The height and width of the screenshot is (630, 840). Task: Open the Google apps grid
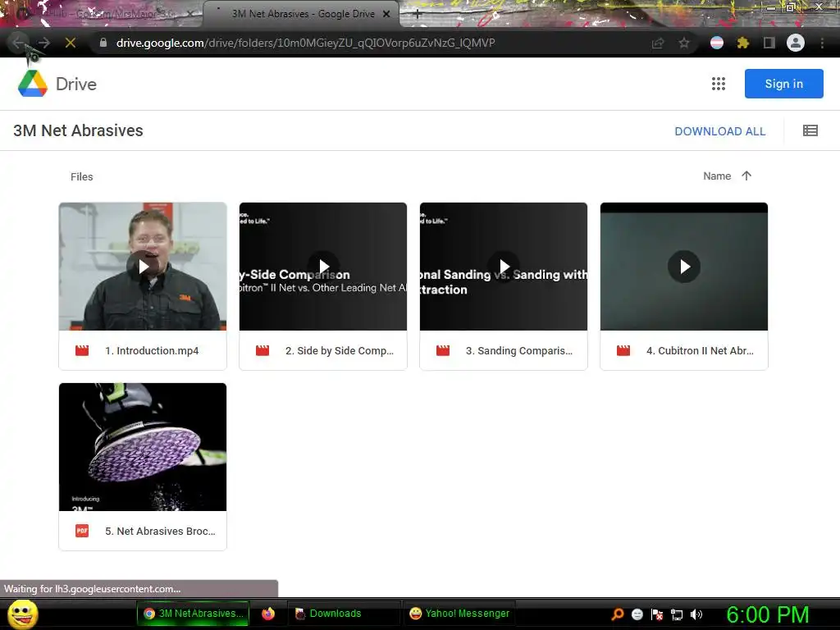(719, 84)
